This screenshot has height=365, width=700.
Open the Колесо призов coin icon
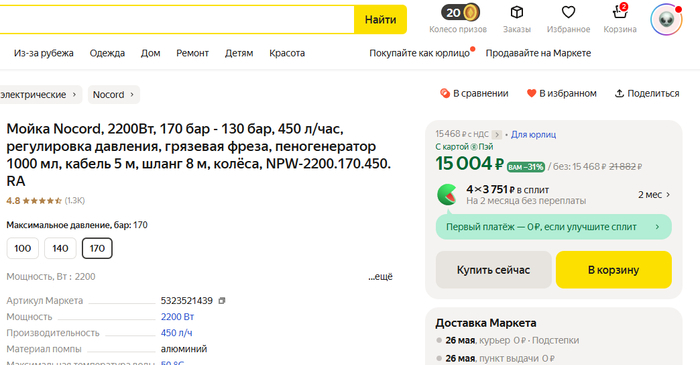460,12
